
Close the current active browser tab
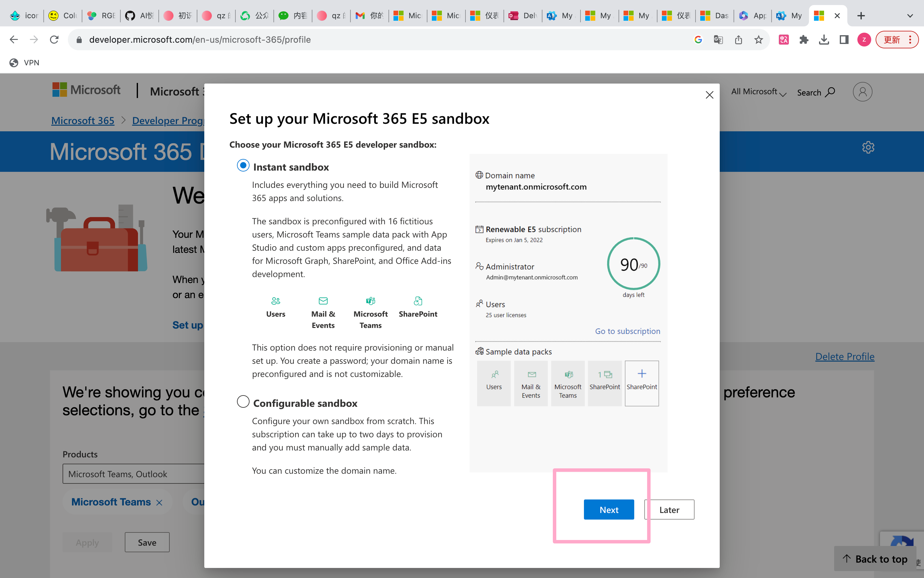click(x=837, y=16)
